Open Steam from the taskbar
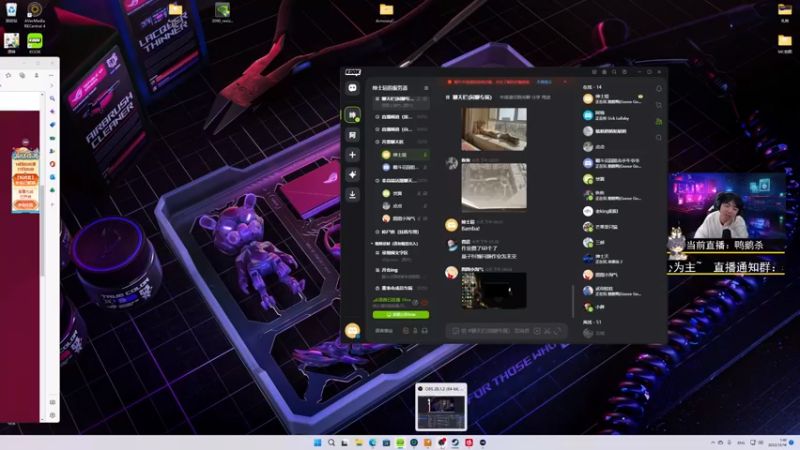 point(455,442)
